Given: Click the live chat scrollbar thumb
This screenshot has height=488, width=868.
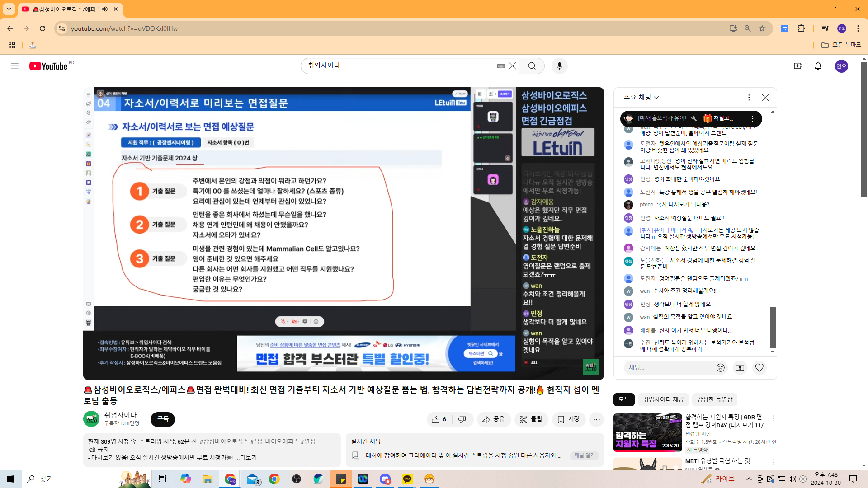Looking at the screenshot, I should point(773,328).
